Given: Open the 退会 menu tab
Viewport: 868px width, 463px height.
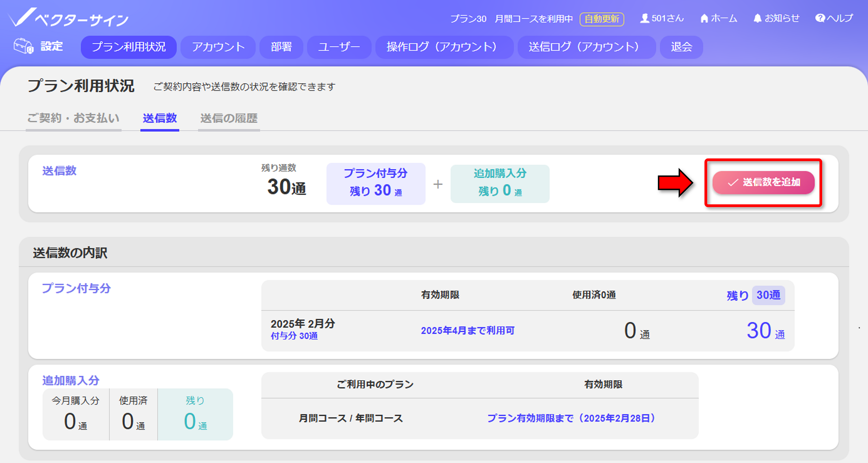Looking at the screenshot, I should 681,47.
